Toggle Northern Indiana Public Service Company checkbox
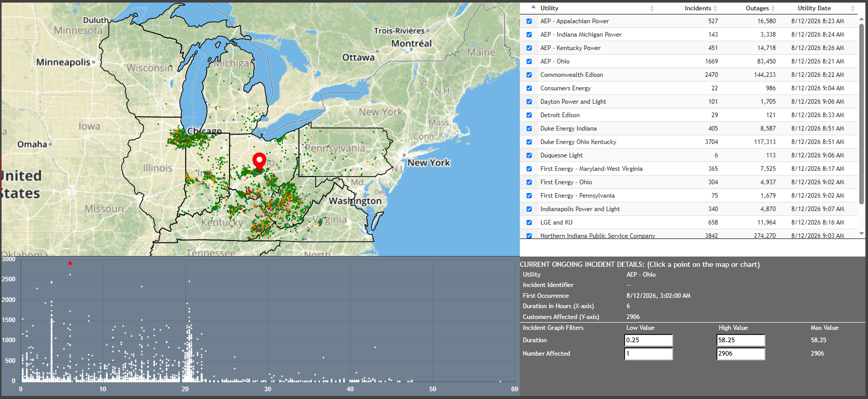 529,235
